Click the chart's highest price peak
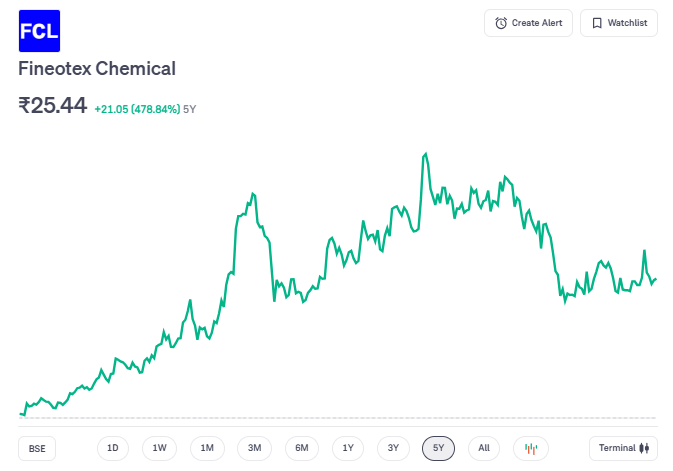The image size is (673, 471). pos(426,154)
